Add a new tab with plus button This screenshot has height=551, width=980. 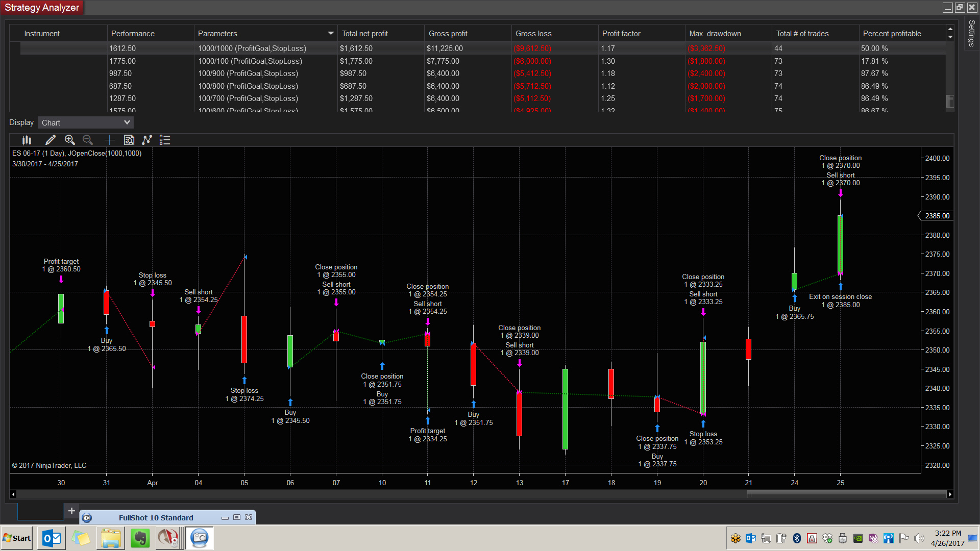tap(71, 511)
